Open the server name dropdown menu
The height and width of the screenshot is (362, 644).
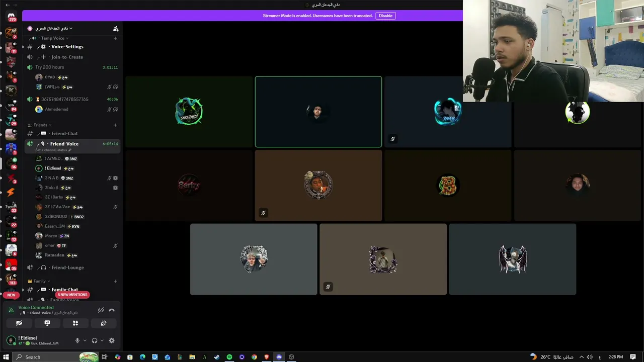(54, 29)
